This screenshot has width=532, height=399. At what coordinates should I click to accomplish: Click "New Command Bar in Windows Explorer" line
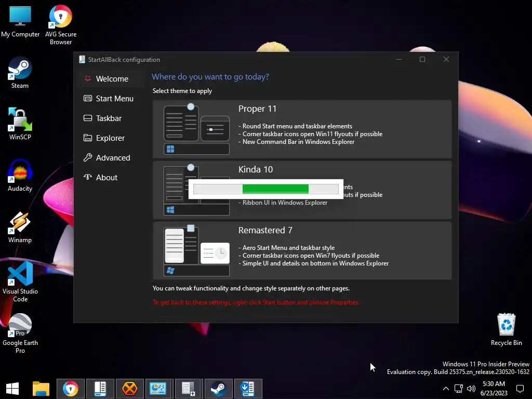point(297,142)
